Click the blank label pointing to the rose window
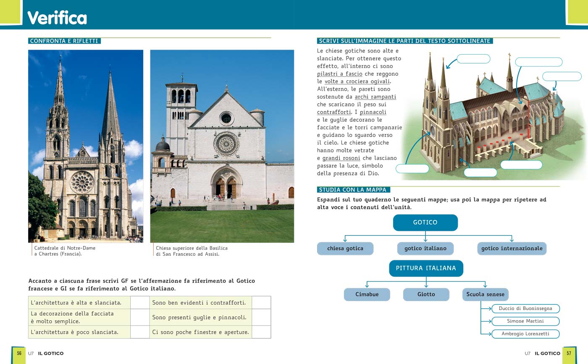This screenshot has width=588, height=364. (x=412, y=169)
